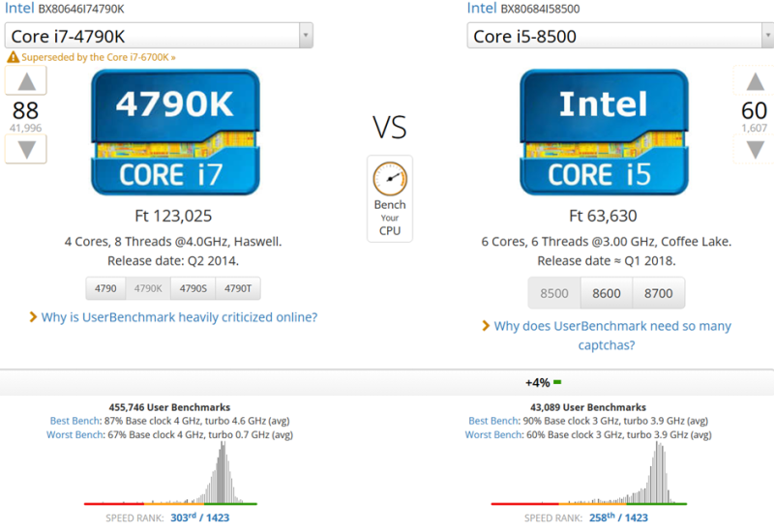Viewport: 774px width, 532px height.
Task: Upvote the Core i5-8500
Action: coord(753,83)
